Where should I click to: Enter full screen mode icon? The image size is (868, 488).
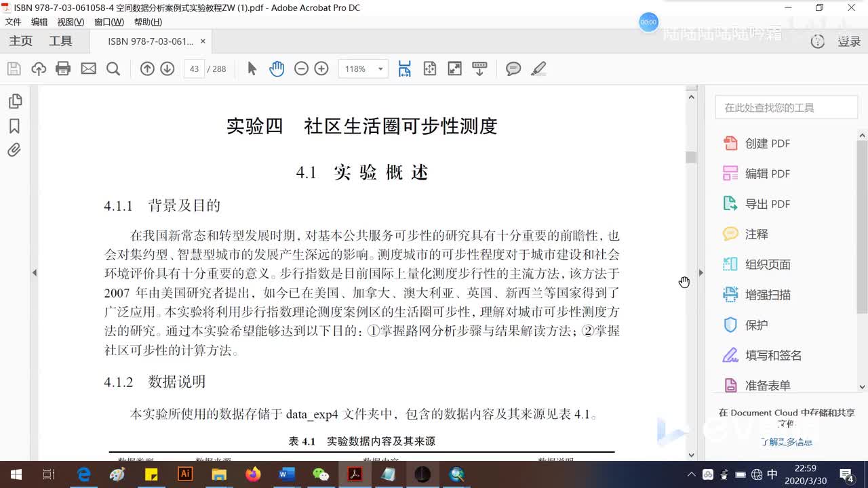pos(454,68)
